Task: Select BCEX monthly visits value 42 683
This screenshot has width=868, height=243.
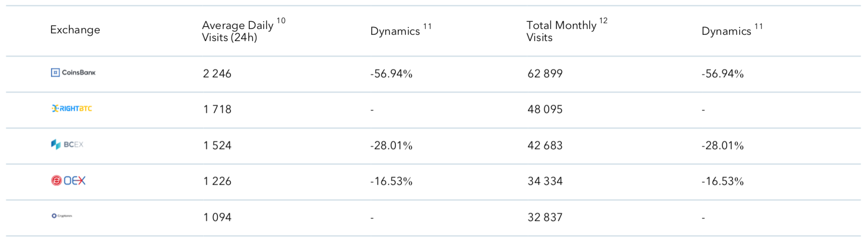Action: (545, 146)
